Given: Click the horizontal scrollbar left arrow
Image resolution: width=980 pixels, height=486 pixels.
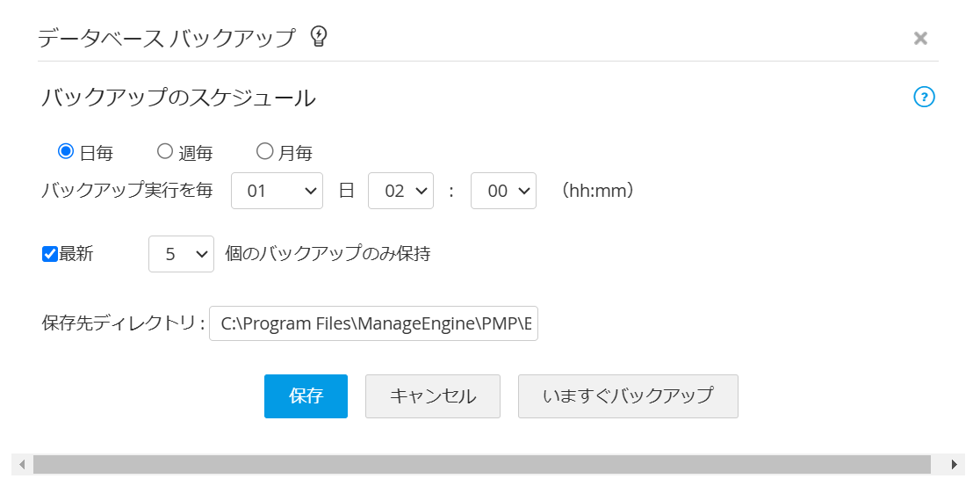Looking at the screenshot, I should [x=22, y=464].
